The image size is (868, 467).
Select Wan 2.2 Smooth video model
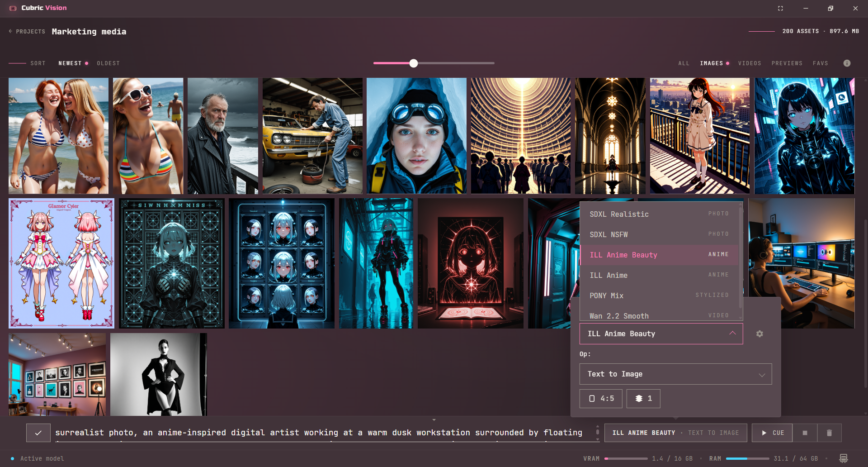tap(659, 314)
